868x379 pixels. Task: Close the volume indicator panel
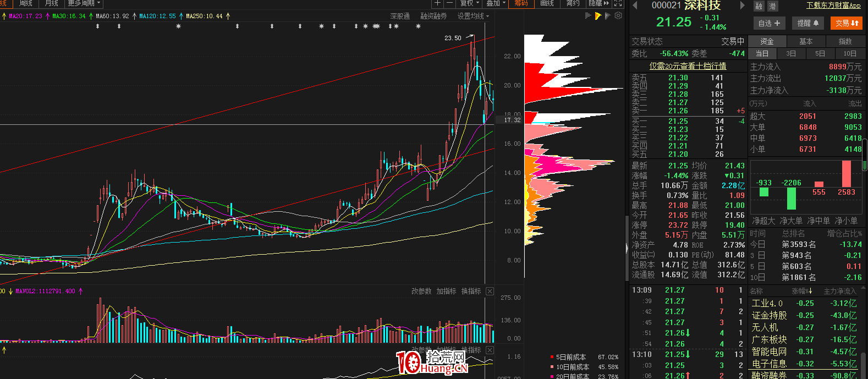[490, 291]
